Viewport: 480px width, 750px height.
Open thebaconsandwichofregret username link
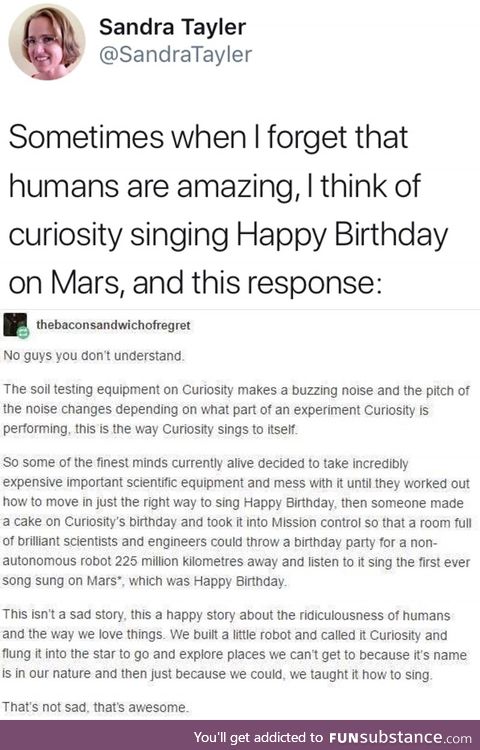(x=113, y=325)
